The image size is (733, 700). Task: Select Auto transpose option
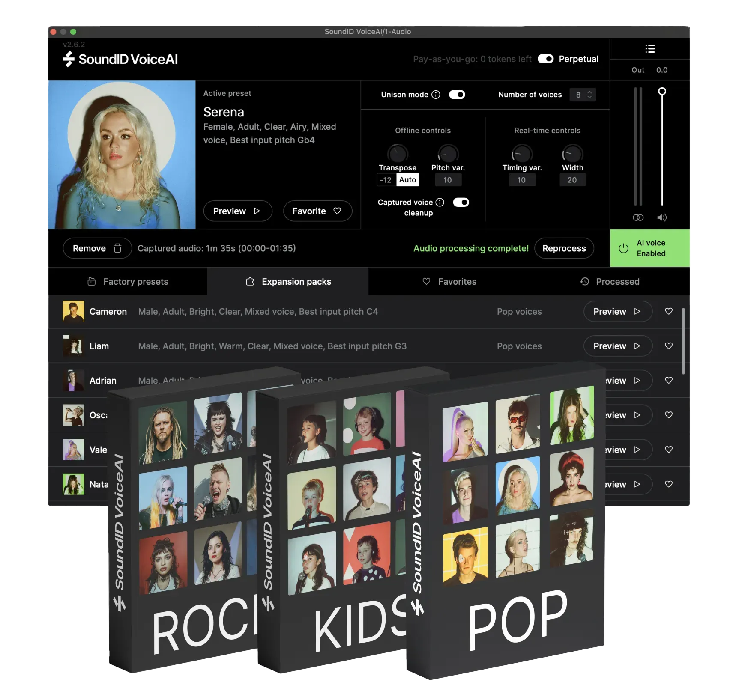click(x=408, y=180)
